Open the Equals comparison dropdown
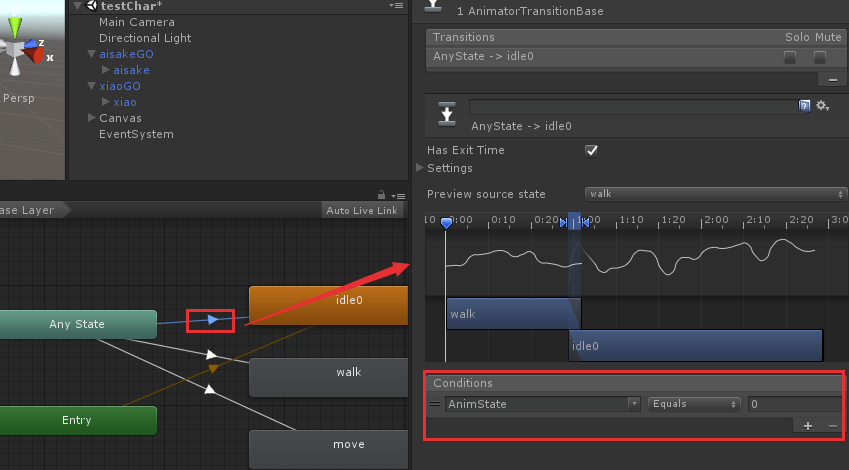This screenshot has height=470, width=849. [695, 404]
